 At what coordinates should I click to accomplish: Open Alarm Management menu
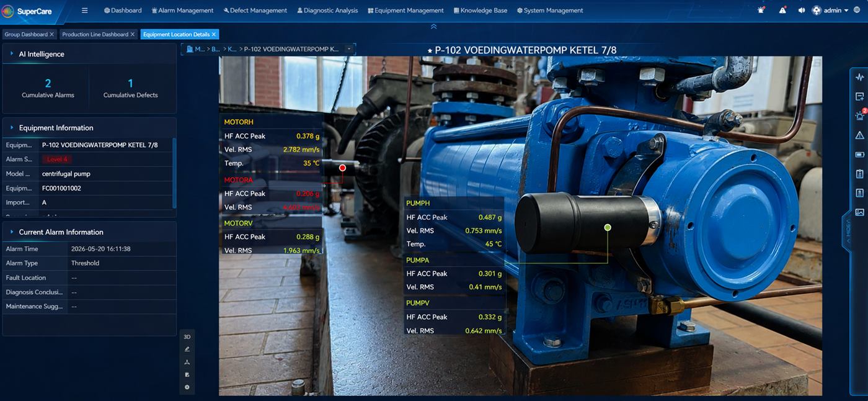182,11
